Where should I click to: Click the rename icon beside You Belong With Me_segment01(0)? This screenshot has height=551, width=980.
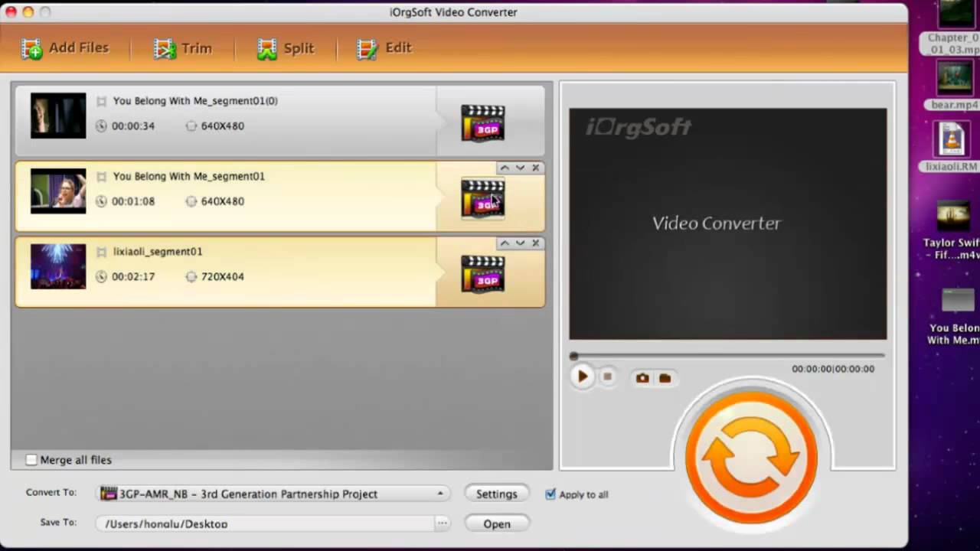coord(101,101)
